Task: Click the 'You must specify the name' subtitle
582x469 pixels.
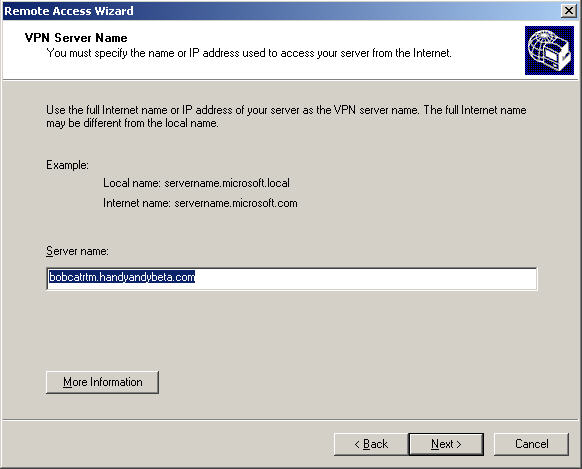Action: click(x=249, y=53)
